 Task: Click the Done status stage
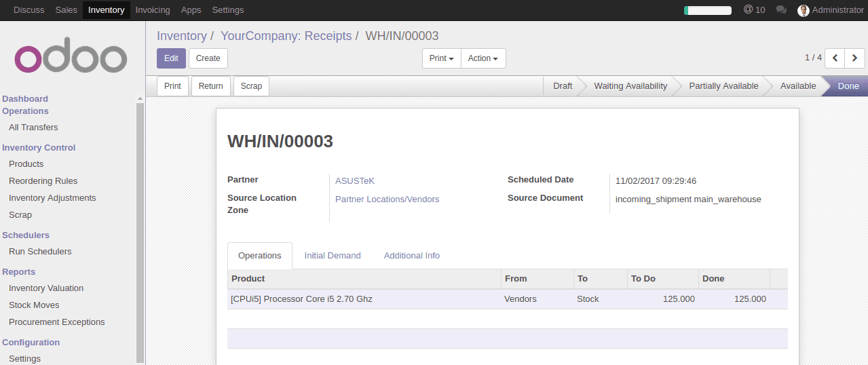click(848, 86)
